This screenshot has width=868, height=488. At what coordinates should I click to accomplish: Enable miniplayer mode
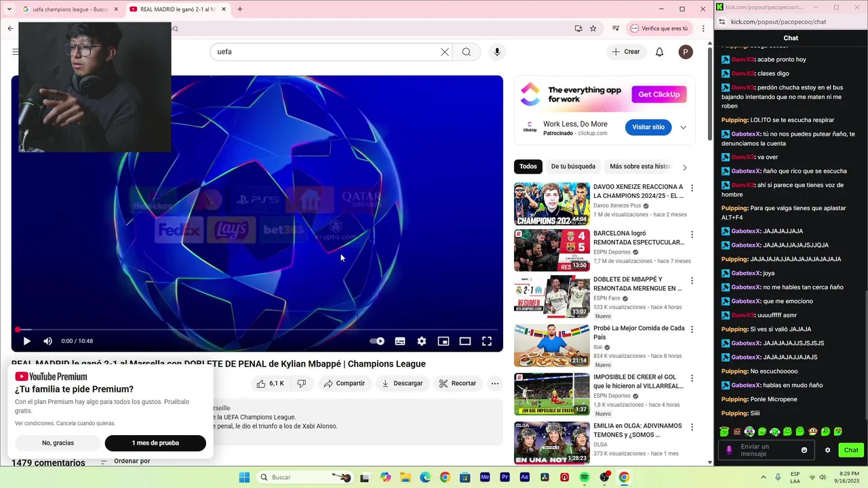443,341
